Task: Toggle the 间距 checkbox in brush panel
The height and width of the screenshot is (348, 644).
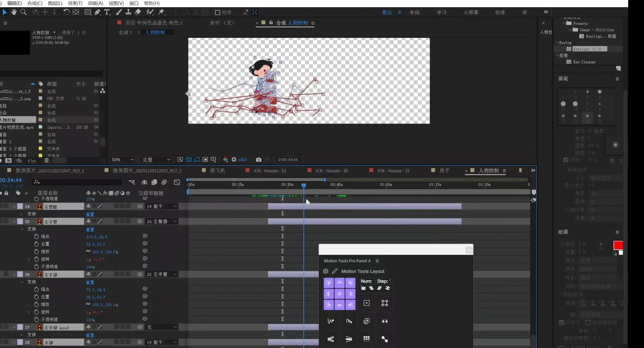Action: [566, 160]
